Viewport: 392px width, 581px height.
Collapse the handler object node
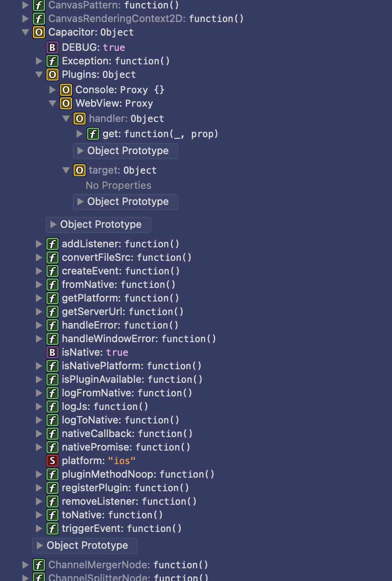click(x=66, y=119)
